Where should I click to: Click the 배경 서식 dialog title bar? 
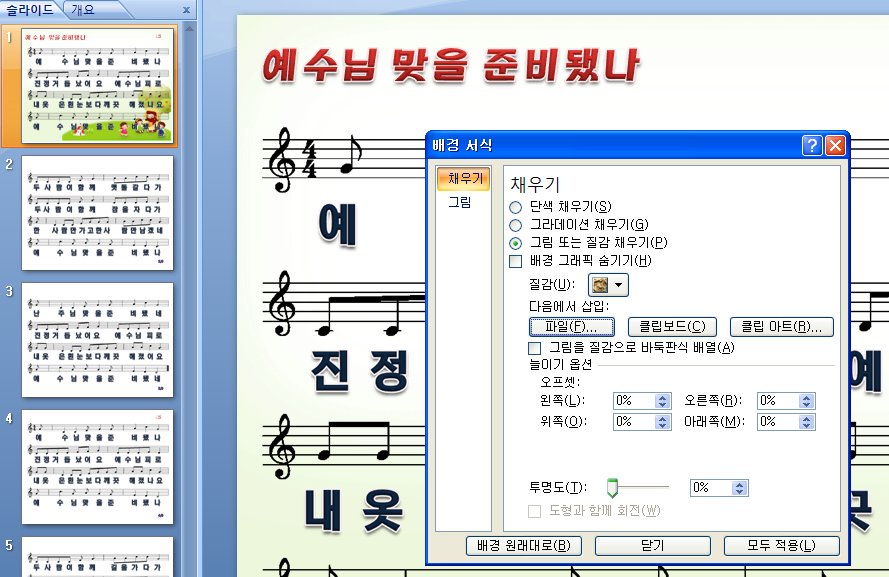(x=615, y=146)
